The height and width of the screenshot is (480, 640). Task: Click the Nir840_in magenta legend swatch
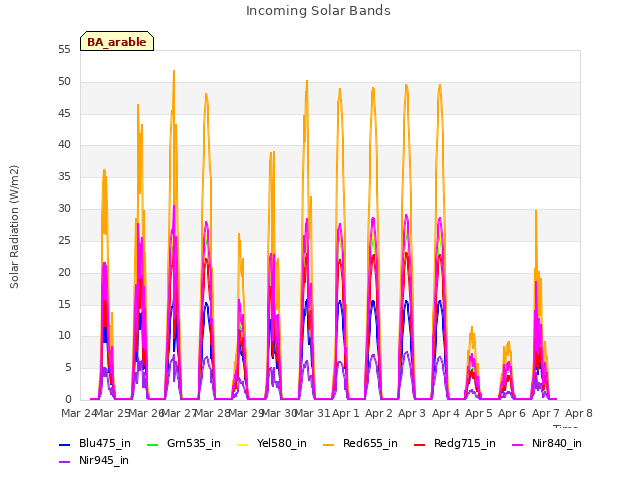(x=518, y=444)
